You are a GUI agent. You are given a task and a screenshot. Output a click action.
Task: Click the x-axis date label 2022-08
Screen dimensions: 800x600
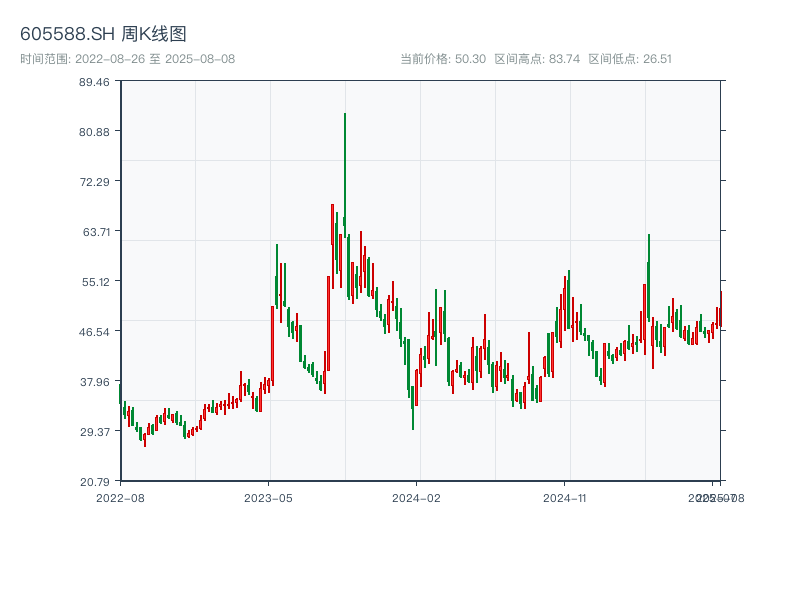pos(120,498)
